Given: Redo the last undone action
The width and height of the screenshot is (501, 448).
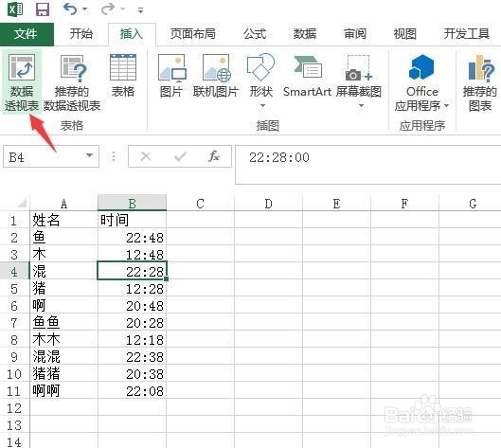Looking at the screenshot, I should tap(108, 9).
